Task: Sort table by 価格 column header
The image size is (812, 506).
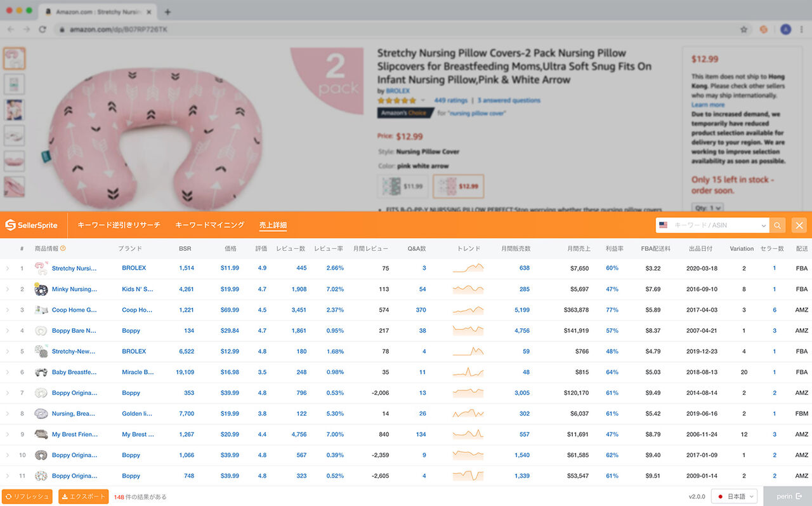Action: coord(230,249)
